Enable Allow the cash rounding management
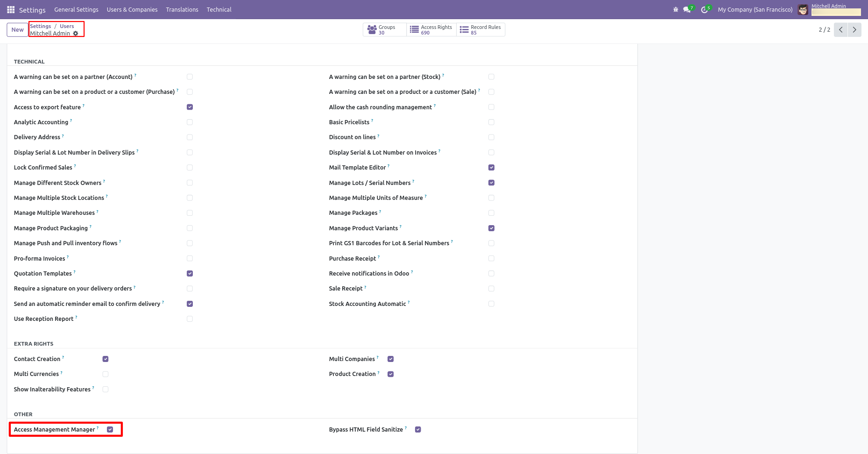This screenshot has width=868, height=454. coord(491,107)
